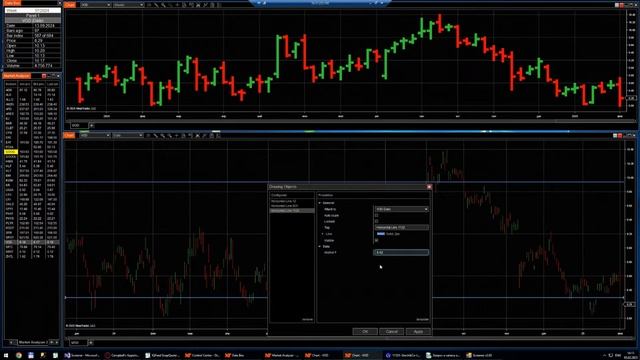Switch to Market Analyzer taskbar window
This screenshot has height=360, width=640.
[x=282, y=356]
